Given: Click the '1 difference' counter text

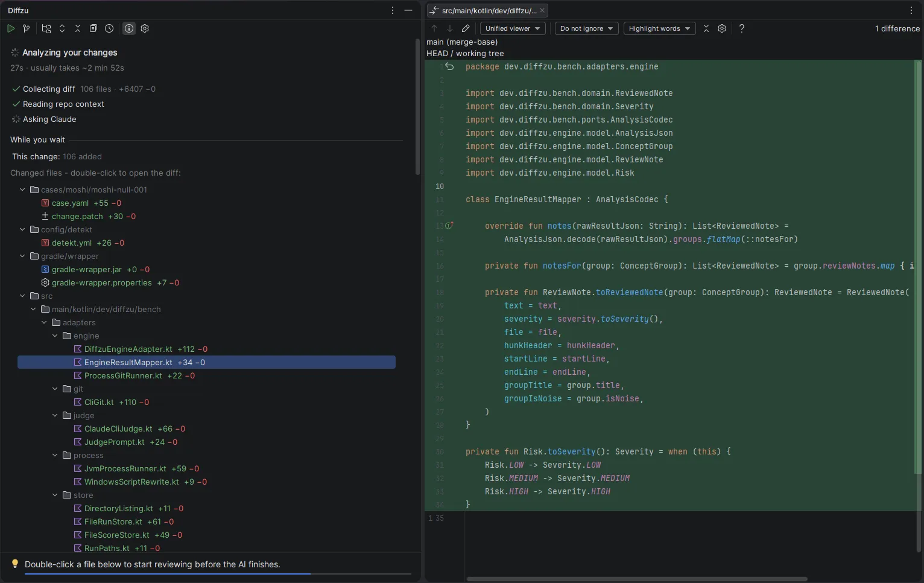Looking at the screenshot, I should click(x=897, y=28).
